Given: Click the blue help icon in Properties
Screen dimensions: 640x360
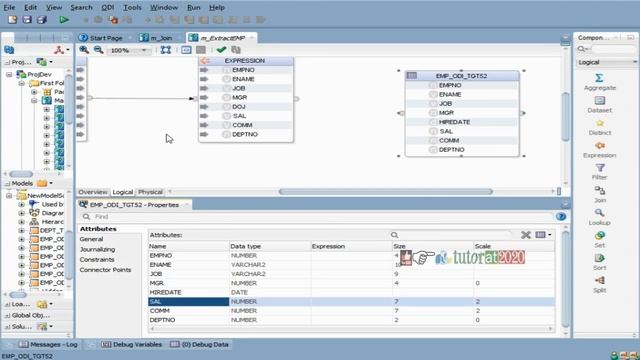Looking at the screenshot, I should point(561,216).
